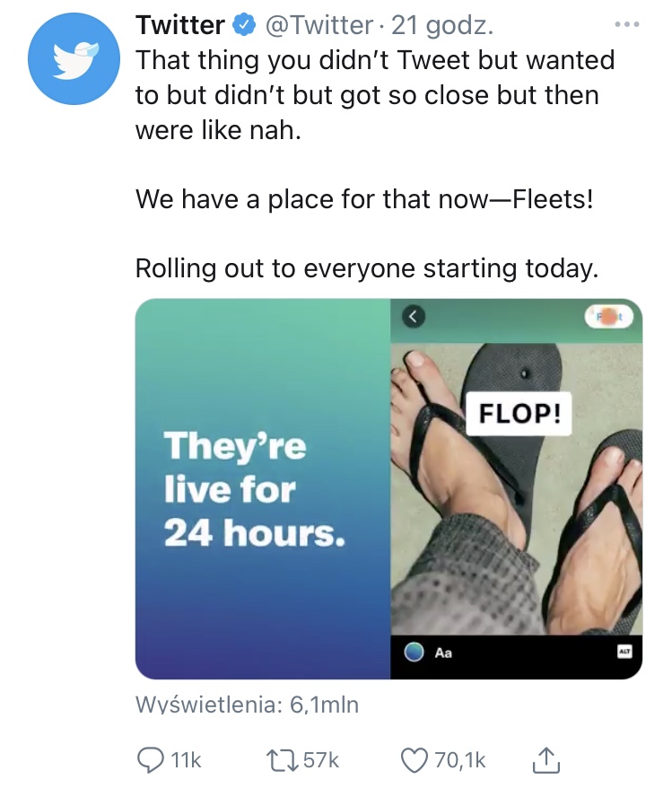Click the back chevron in the Fleet preview
The height and width of the screenshot is (788, 672).
coord(413,315)
